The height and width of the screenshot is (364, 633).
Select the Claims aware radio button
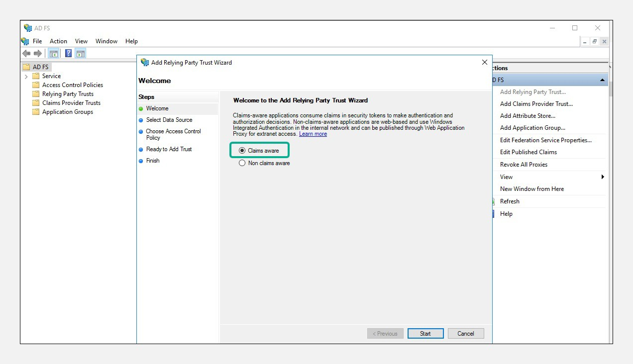coord(242,151)
